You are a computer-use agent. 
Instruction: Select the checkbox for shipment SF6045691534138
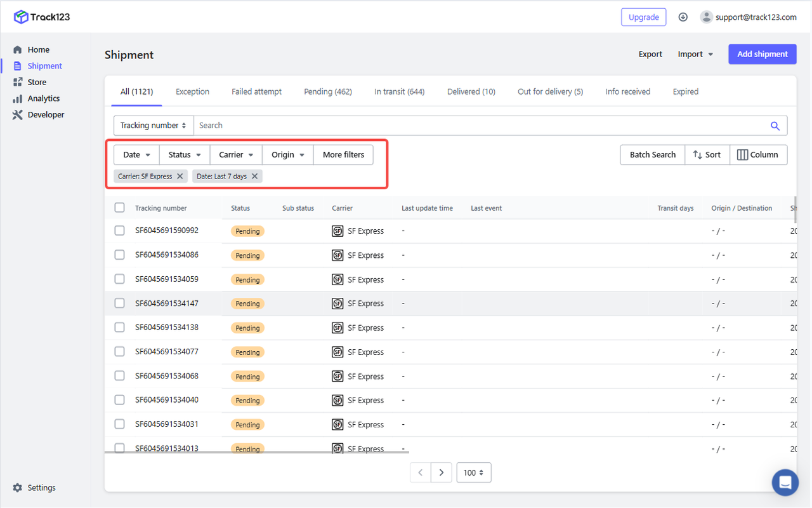click(x=119, y=328)
